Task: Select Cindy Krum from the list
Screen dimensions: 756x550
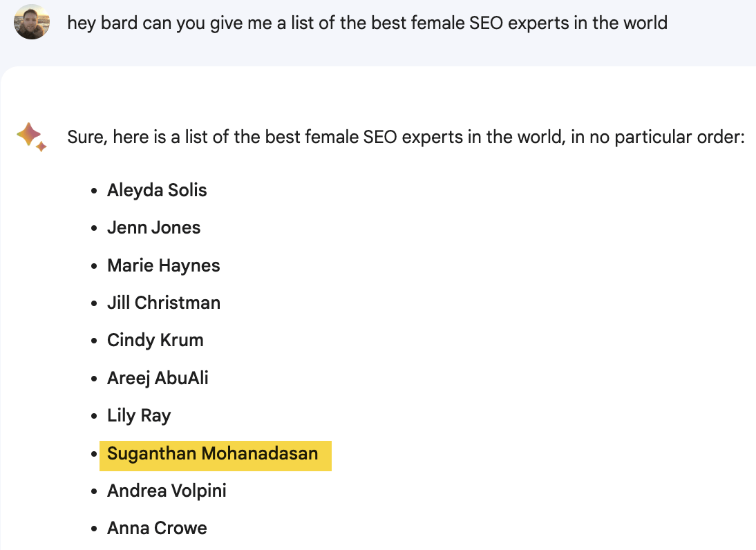Action: (x=155, y=341)
